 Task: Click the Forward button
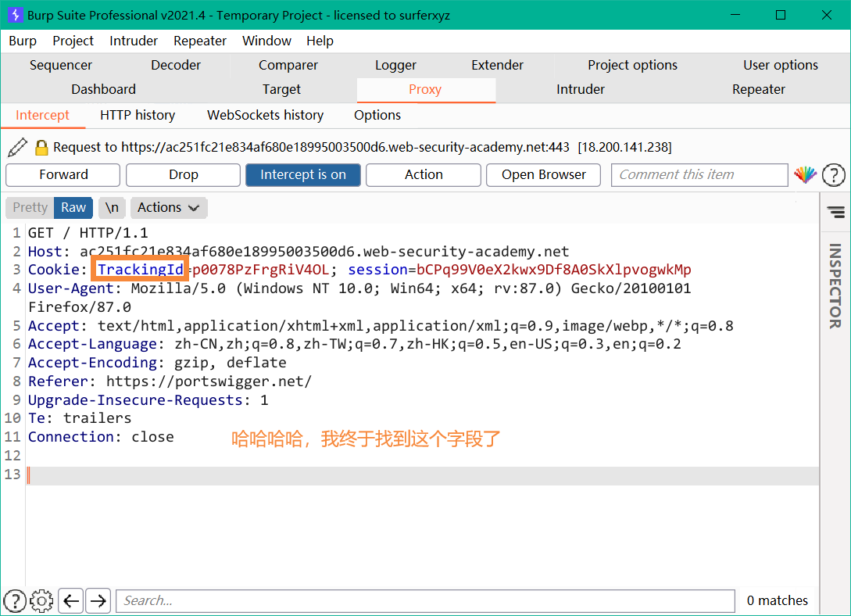tap(63, 175)
